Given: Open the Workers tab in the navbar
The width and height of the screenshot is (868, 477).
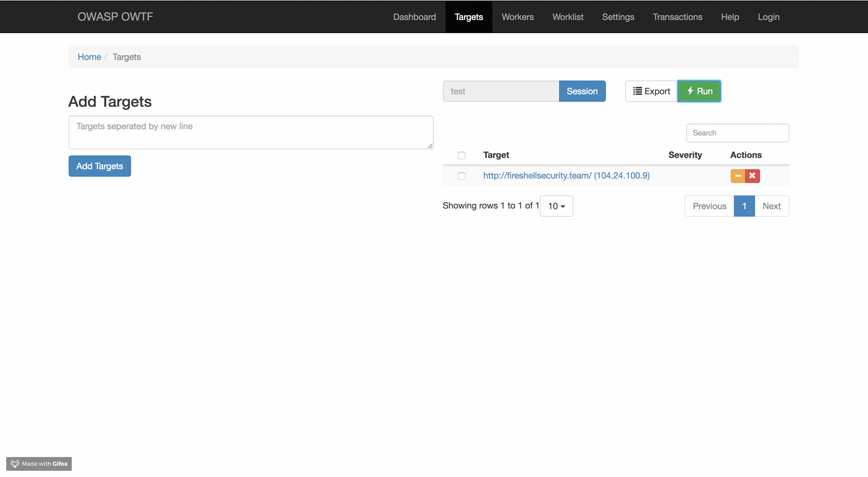Looking at the screenshot, I should [x=517, y=17].
